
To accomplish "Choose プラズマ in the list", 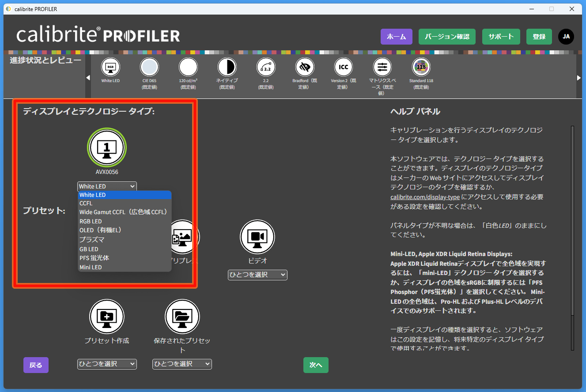I will point(125,240).
